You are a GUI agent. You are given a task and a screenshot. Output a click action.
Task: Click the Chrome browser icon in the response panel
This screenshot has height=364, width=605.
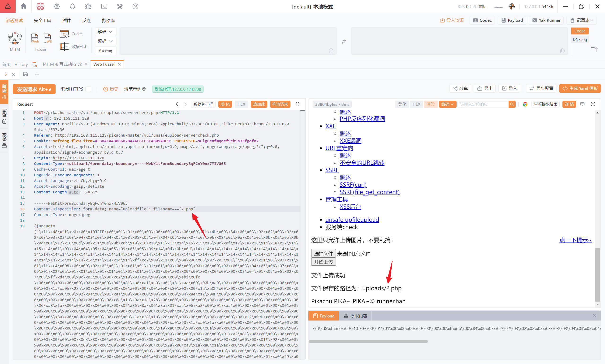click(x=525, y=104)
